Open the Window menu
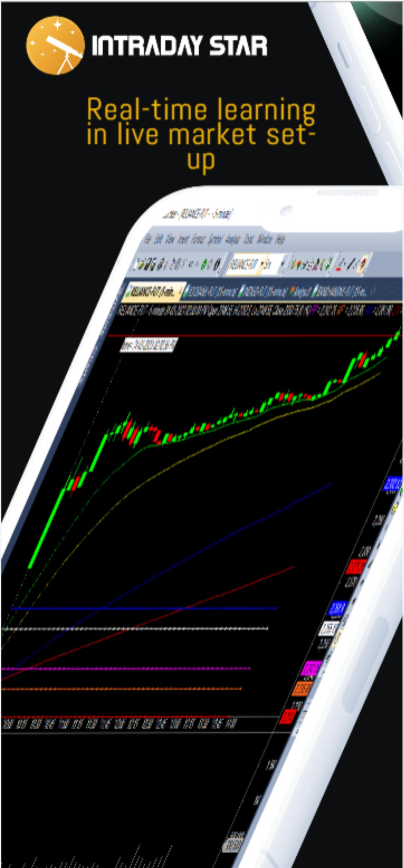Screen dimensions: 404x868 (x=265, y=239)
